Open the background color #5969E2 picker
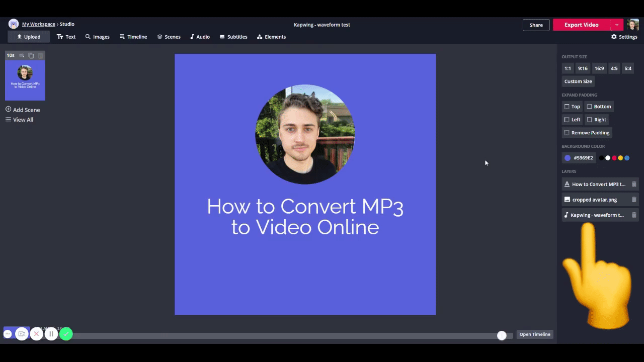The image size is (644, 362). point(578,158)
